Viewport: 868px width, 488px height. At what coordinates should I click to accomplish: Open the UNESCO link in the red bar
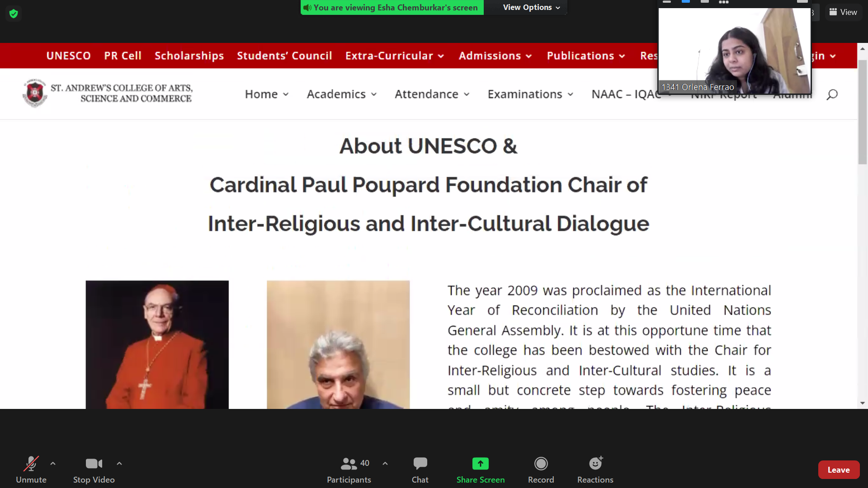68,56
